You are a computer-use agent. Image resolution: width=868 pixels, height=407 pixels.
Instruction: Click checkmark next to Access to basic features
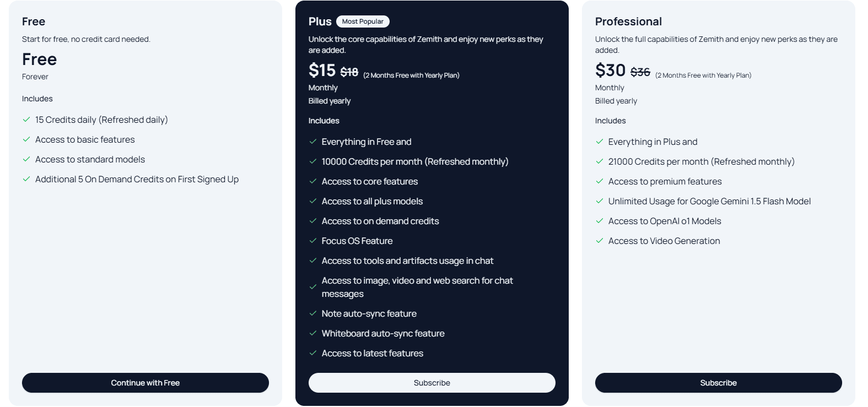click(x=26, y=139)
